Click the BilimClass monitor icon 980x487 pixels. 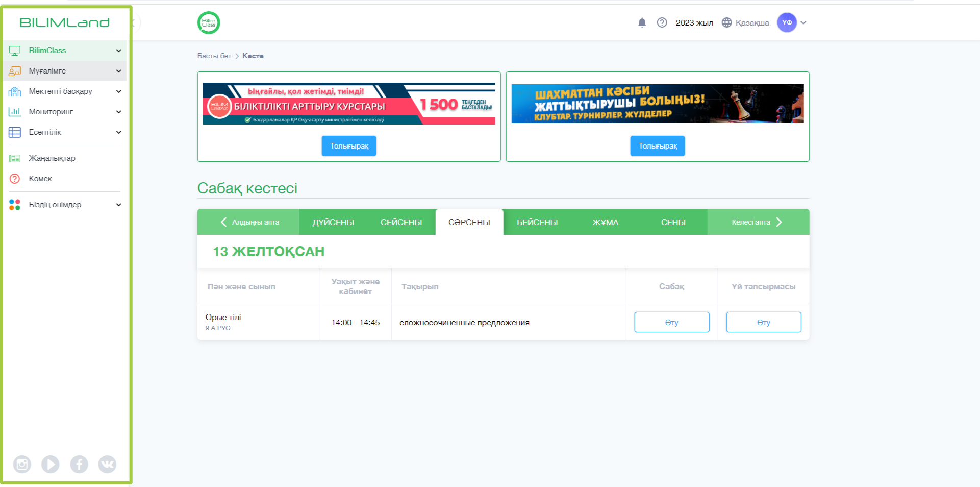(x=15, y=51)
